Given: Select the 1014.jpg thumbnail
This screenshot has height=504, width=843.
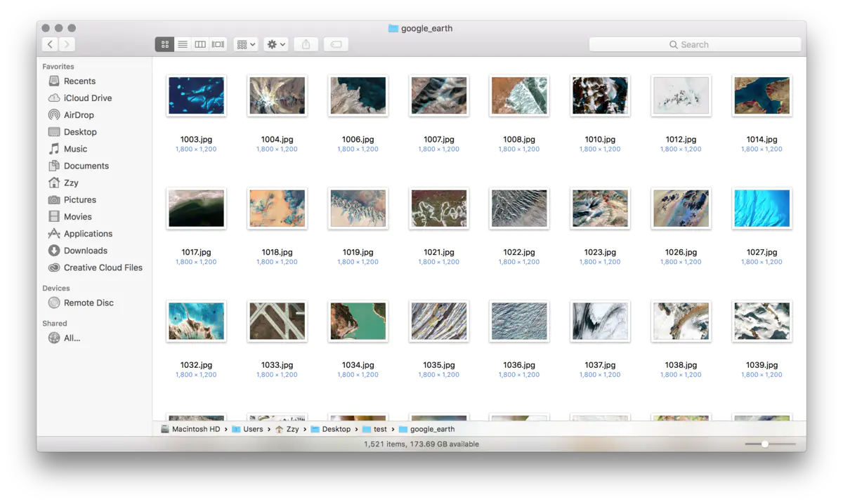Looking at the screenshot, I should click(762, 95).
